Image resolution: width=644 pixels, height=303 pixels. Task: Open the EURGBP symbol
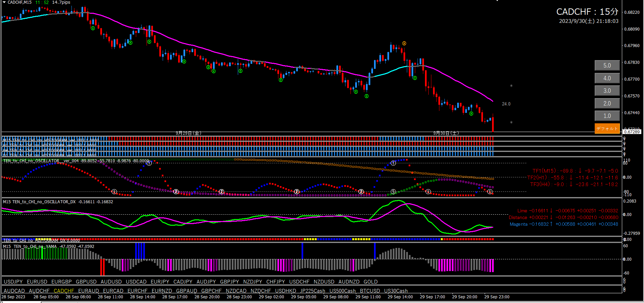tap(61, 282)
